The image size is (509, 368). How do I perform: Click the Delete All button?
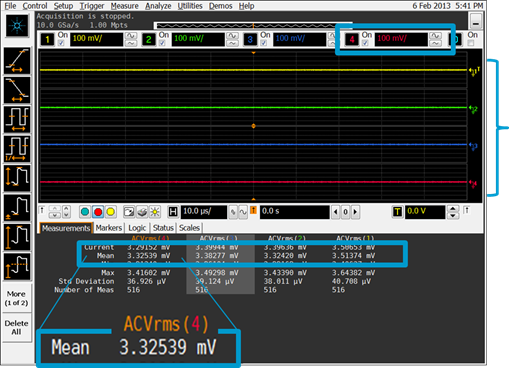(x=16, y=327)
